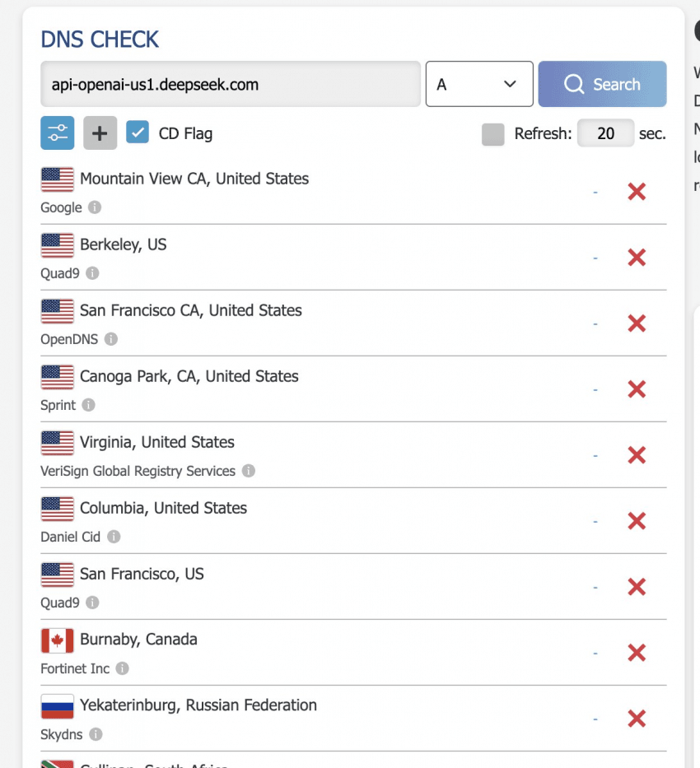Open the filter settings sliders icon

(58, 133)
